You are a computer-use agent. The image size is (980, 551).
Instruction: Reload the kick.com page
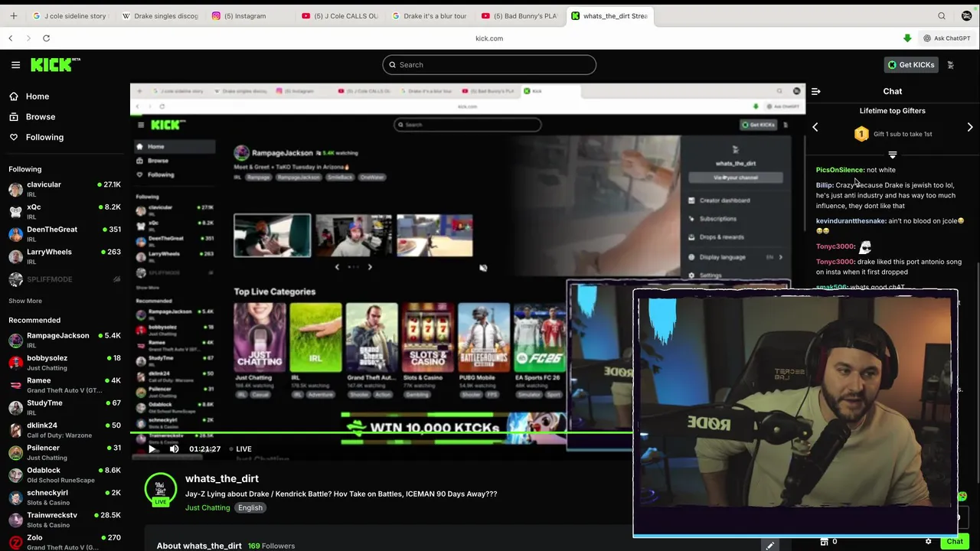[x=46, y=38]
